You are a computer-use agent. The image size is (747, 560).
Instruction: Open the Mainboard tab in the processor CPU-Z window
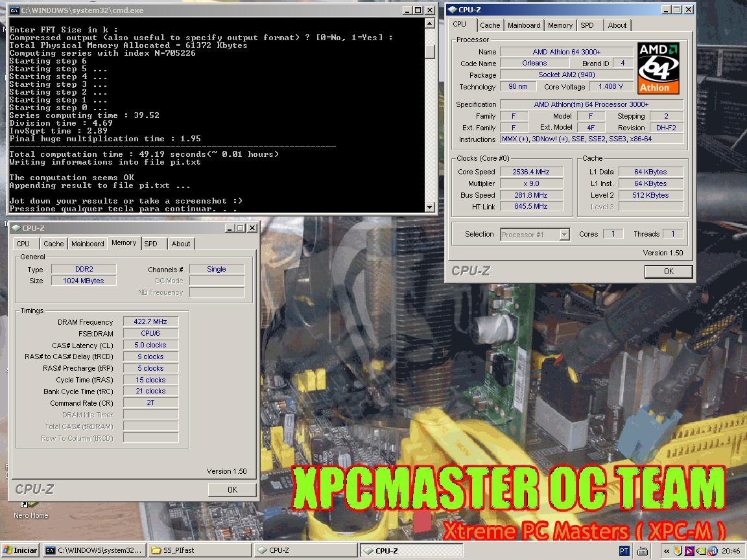(524, 25)
